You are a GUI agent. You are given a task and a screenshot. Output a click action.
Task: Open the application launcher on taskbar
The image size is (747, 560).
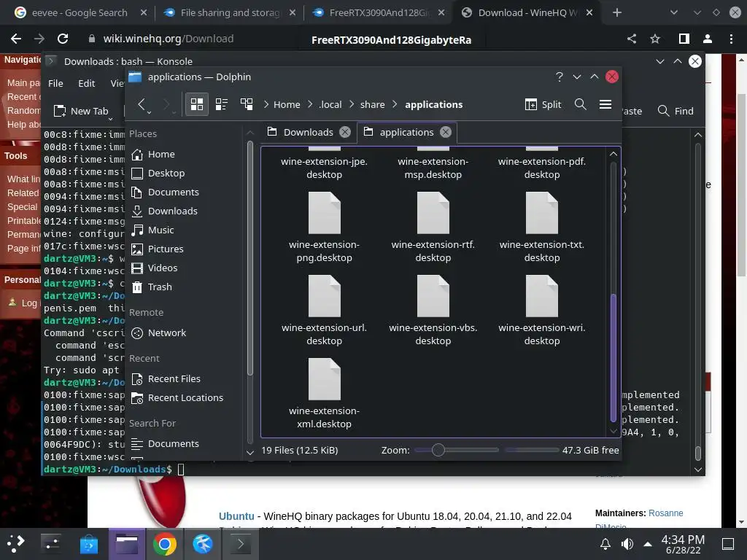[16, 544]
